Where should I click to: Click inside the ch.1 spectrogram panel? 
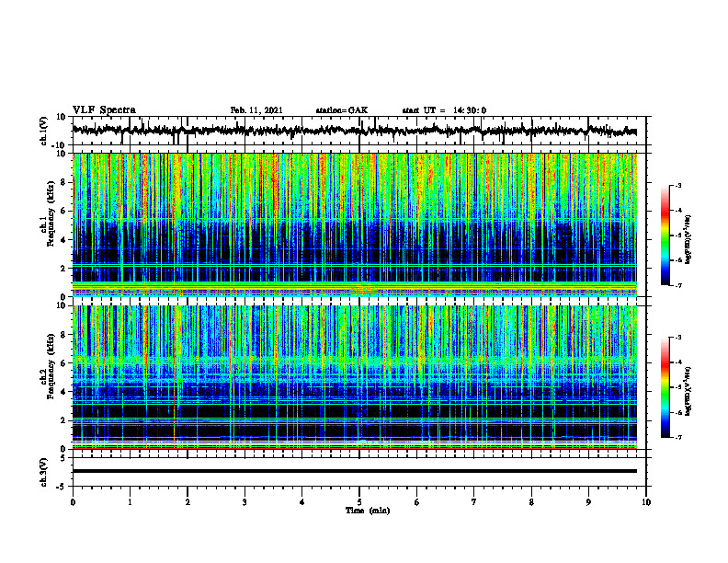(x=354, y=224)
